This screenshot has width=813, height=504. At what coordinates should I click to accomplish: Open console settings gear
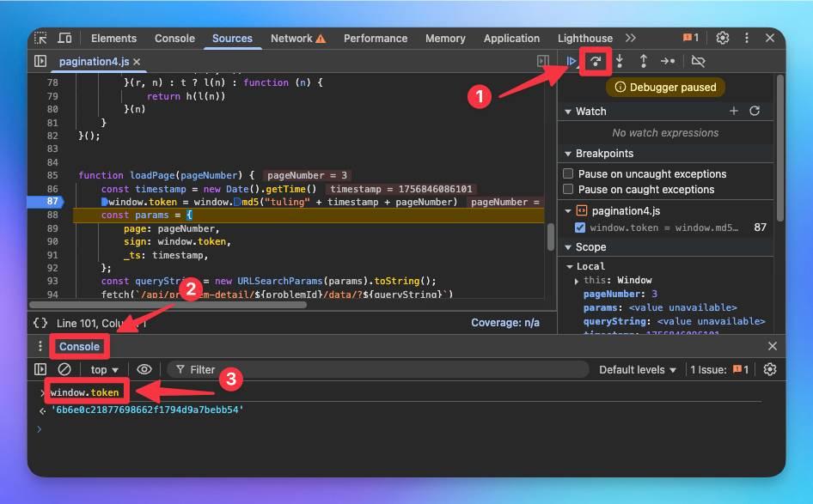coord(770,369)
